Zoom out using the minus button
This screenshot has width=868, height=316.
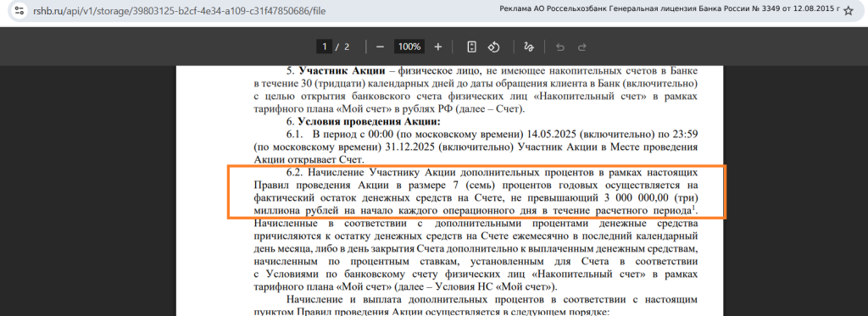(380, 47)
